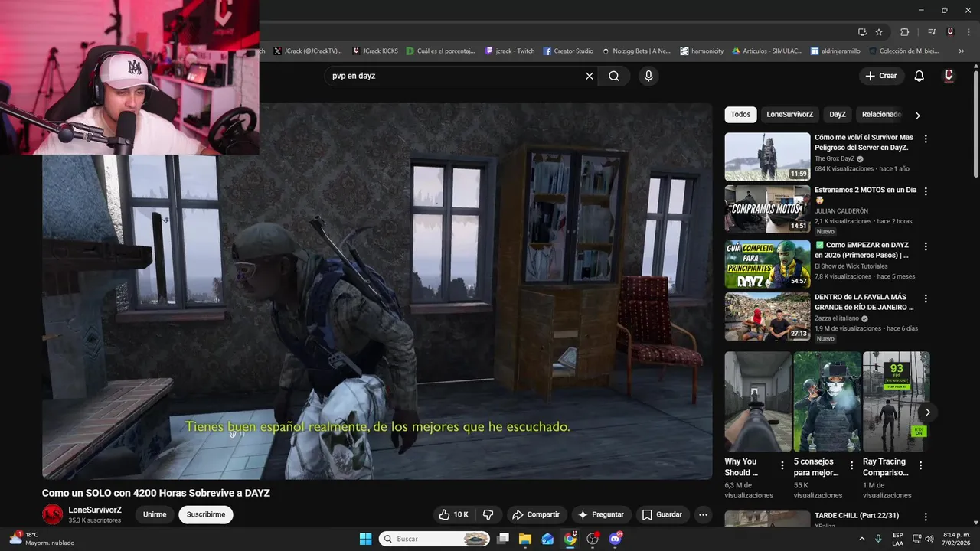Open jcrack - Twitch bookmark
Image resolution: width=980 pixels, height=551 pixels.
[510, 51]
